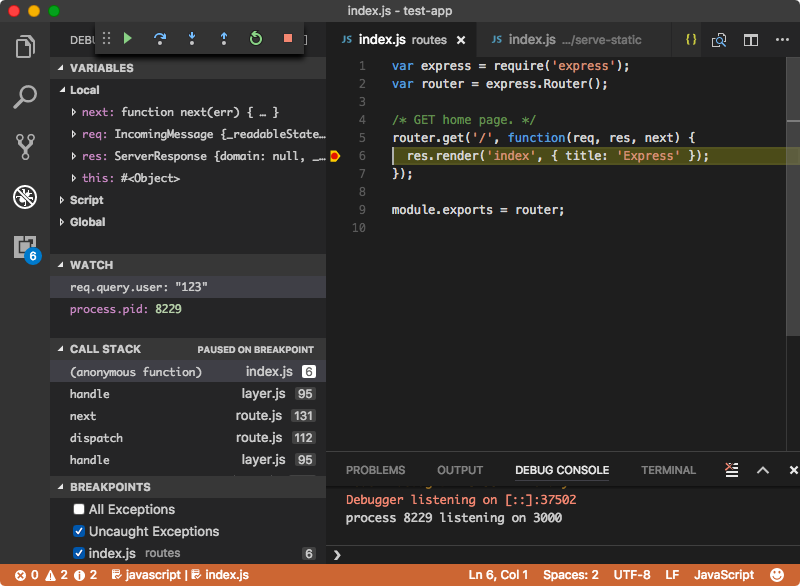Image resolution: width=800 pixels, height=586 pixels.
Task: Grab the debug toolbar drag handle
Action: point(106,38)
